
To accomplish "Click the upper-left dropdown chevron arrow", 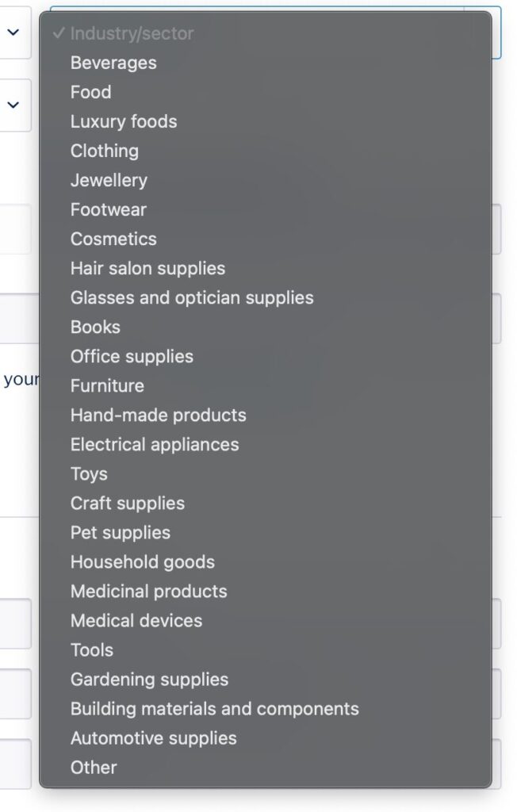I will click(x=13, y=32).
